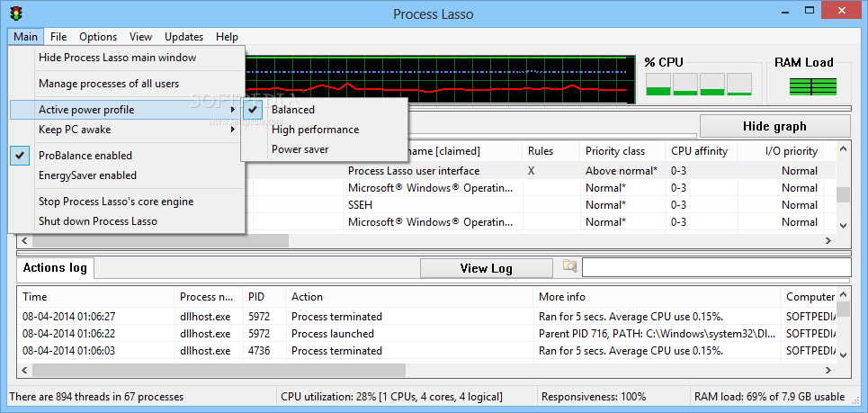Select log entry at 01:06:27

click(426, 317)
